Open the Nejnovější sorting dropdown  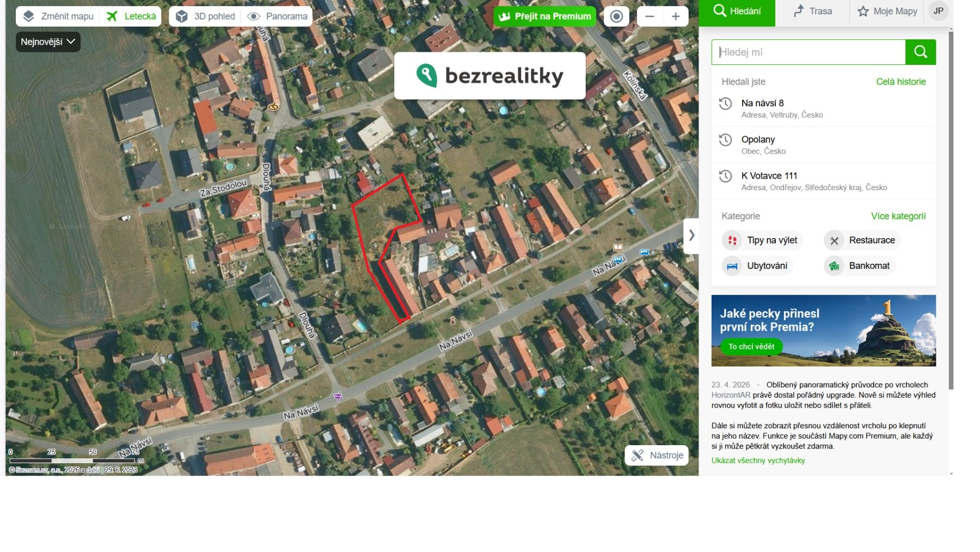click(48, 41)
